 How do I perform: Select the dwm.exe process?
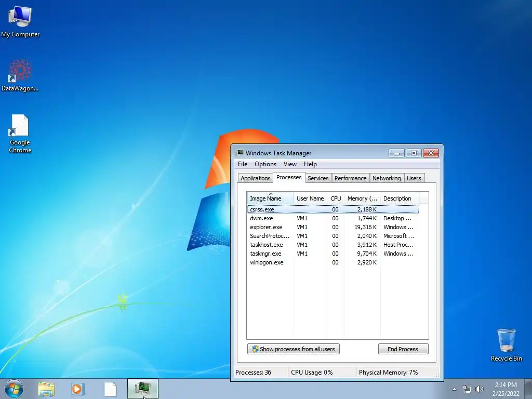click(333, 218)
